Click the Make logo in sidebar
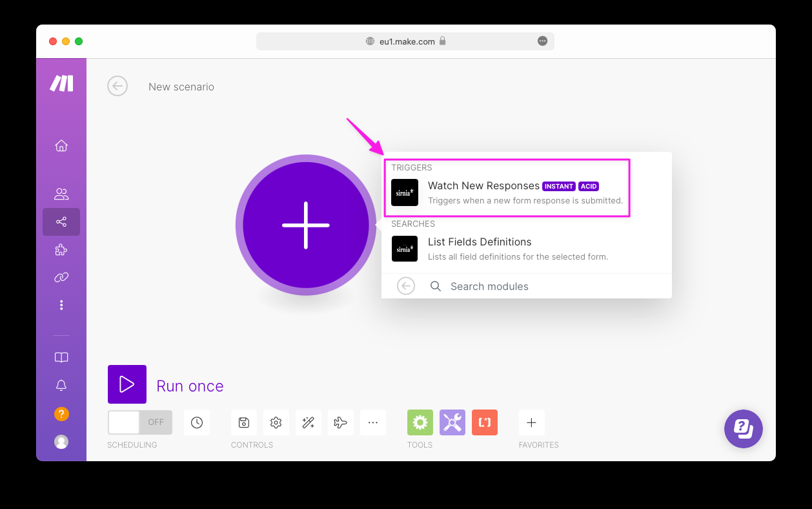The width and height of the screenshot is (812, 509). pyautogui.click(x=61, y=83)
